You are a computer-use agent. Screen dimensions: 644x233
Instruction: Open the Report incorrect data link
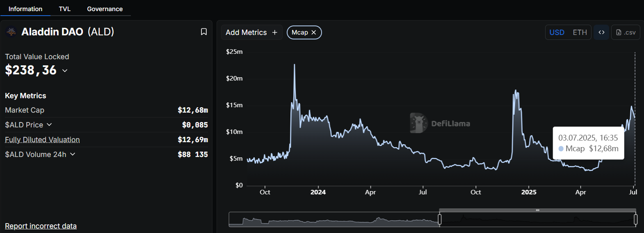tap(41, 226)
